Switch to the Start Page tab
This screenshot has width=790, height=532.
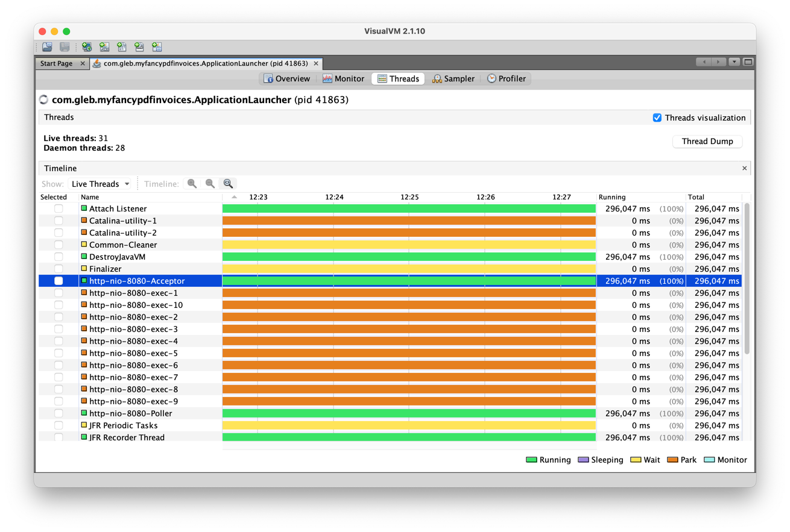56,63
